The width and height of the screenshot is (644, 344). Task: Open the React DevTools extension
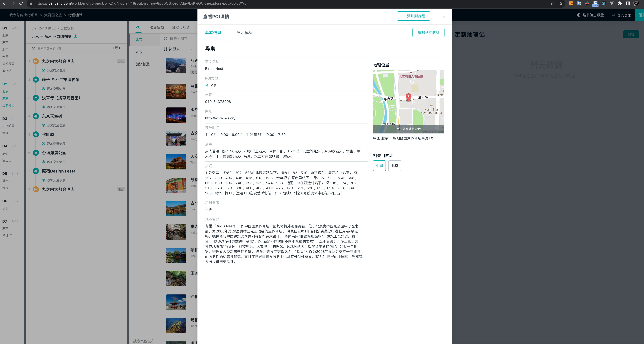[x=603, y=3]
